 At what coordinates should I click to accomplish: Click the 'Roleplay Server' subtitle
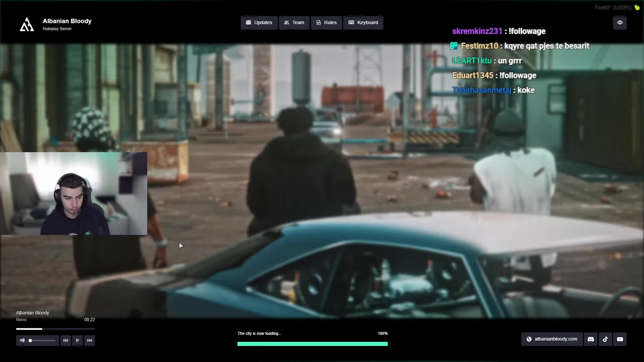pyautogui.click(x=57, y=29)
